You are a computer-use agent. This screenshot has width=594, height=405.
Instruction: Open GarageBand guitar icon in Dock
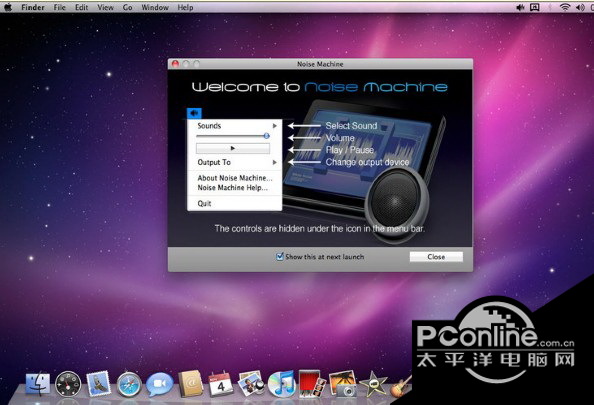pyautogui.click(x=401, y=386)
